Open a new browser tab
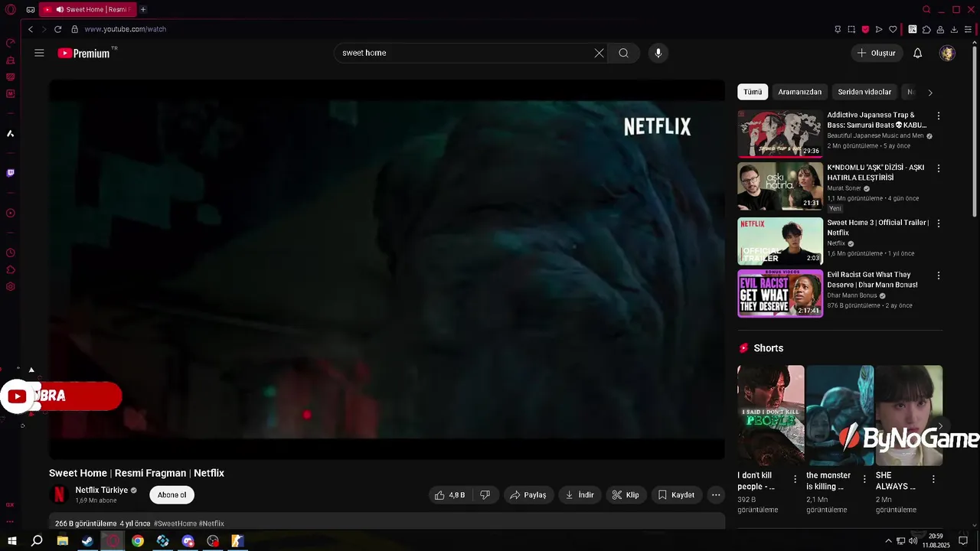Screen dimensions: 980x551 143,9
